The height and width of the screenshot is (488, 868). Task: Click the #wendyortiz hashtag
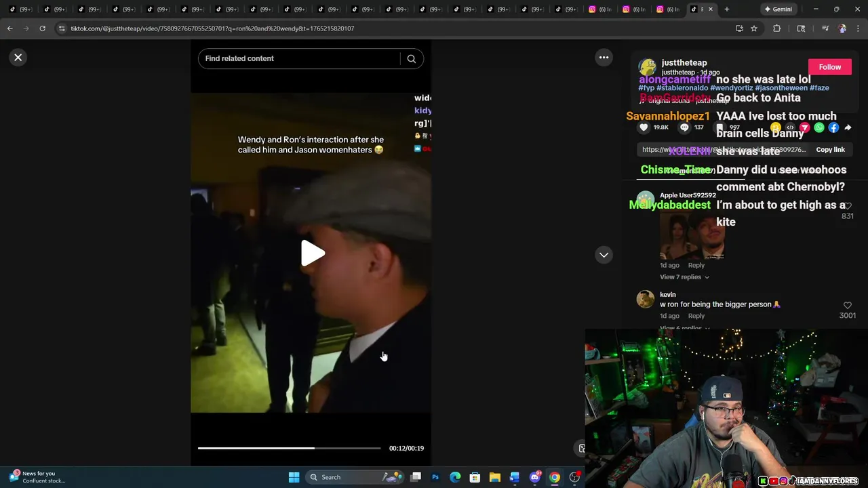pyautogui.click(x=731, y=88)
